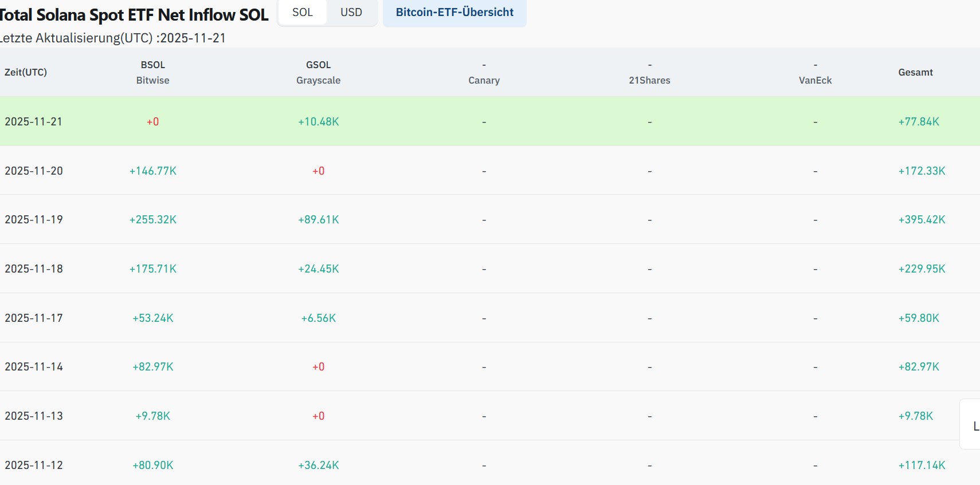Screen dimensions: 980x485
Task: Open the Bitcoin-ETF-Übersicht link
Action: [x=454, y=13]
